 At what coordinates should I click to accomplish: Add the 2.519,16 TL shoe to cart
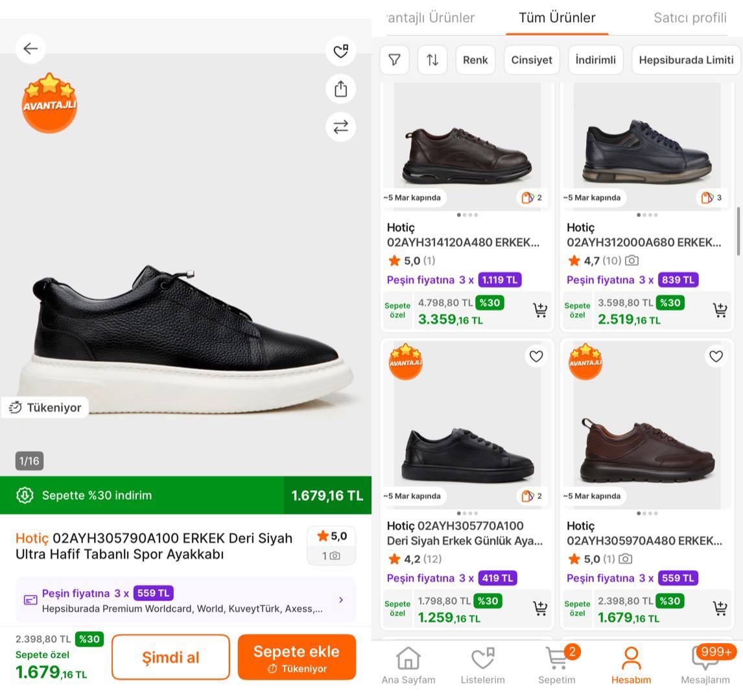click(x=720, y=310)
